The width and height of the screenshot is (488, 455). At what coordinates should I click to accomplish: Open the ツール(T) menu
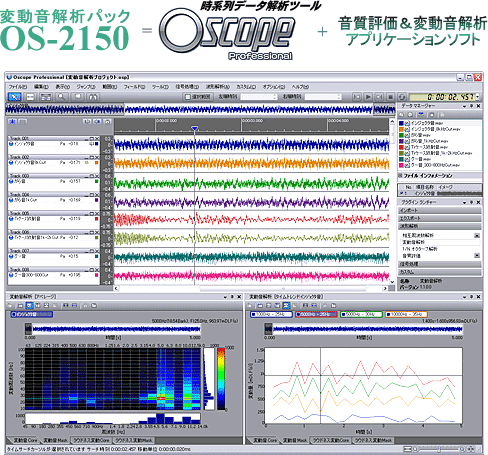tap(160, 87)
